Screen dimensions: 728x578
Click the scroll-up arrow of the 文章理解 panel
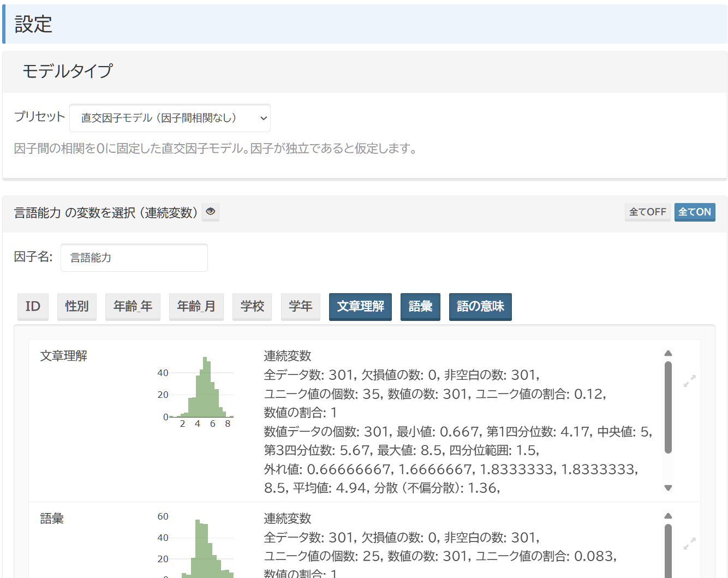coord(668,353)
